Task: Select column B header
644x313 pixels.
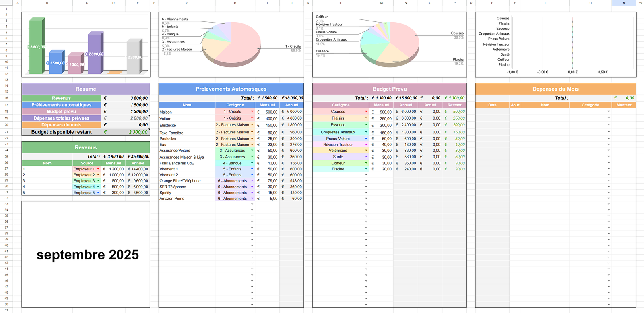Action: point(47,3)
